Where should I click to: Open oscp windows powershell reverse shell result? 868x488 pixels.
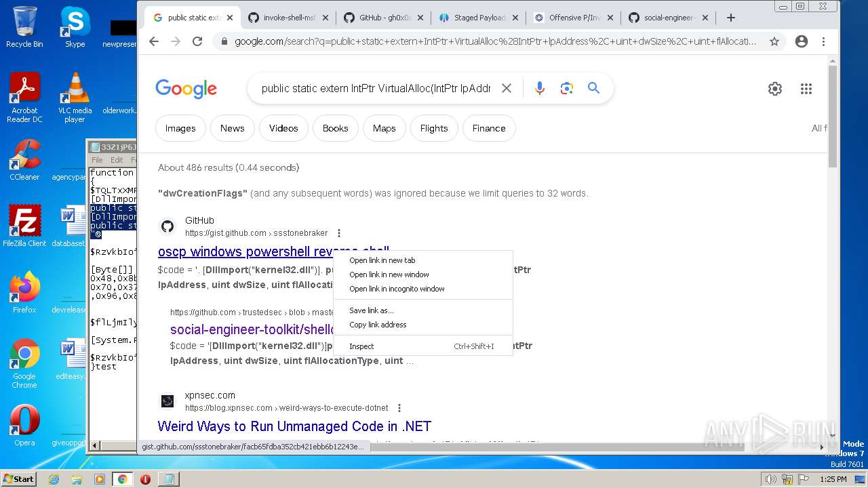point(273,251)
